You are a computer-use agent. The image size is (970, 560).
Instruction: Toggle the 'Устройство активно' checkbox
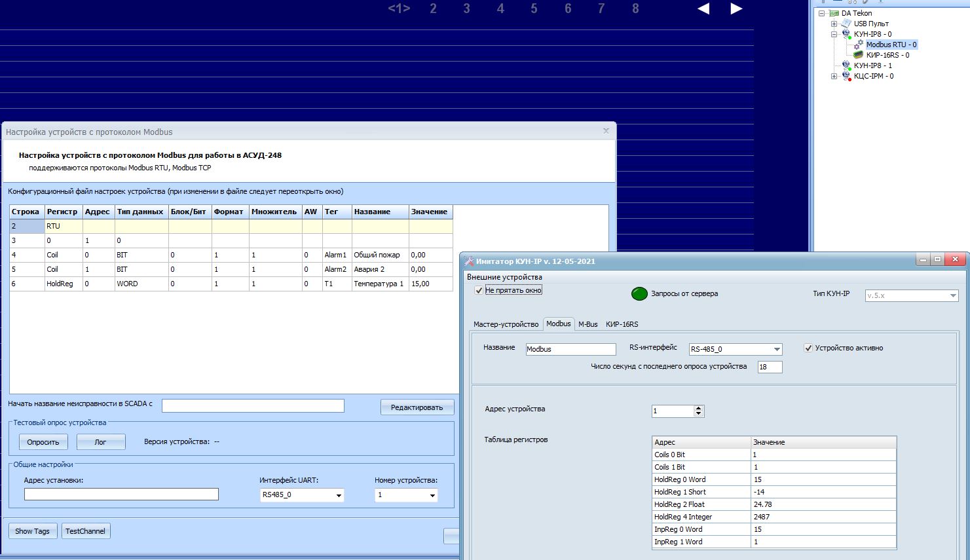click(808, 348)
